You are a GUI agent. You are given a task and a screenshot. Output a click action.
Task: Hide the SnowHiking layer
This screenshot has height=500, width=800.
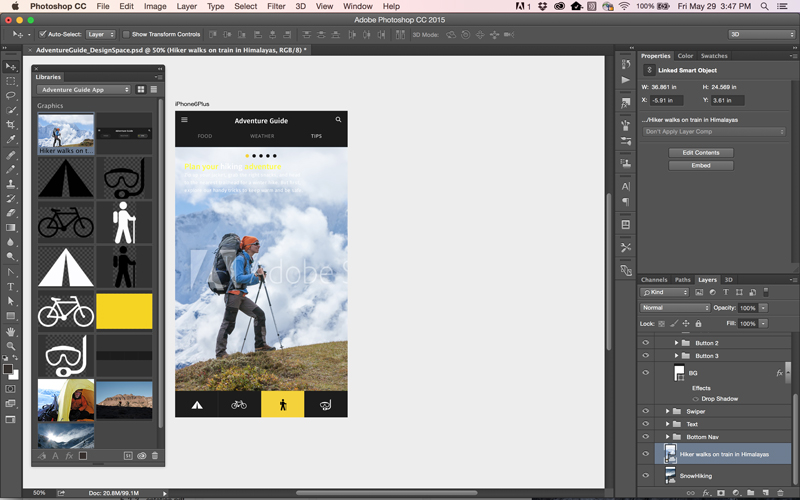pyautogui.click(x=646, y=476)
